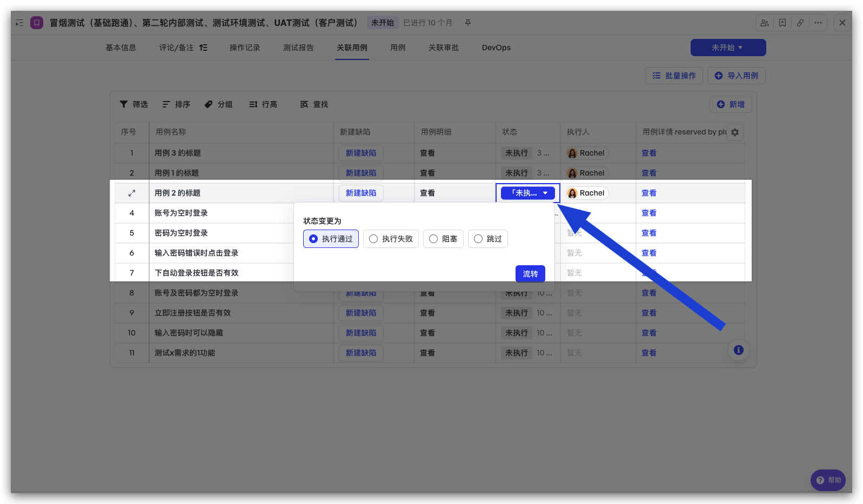The height and width of the screenshot is (504, 863).
Task: Click 测试x需求的1功能 cell
Action: tap(241, 353)
